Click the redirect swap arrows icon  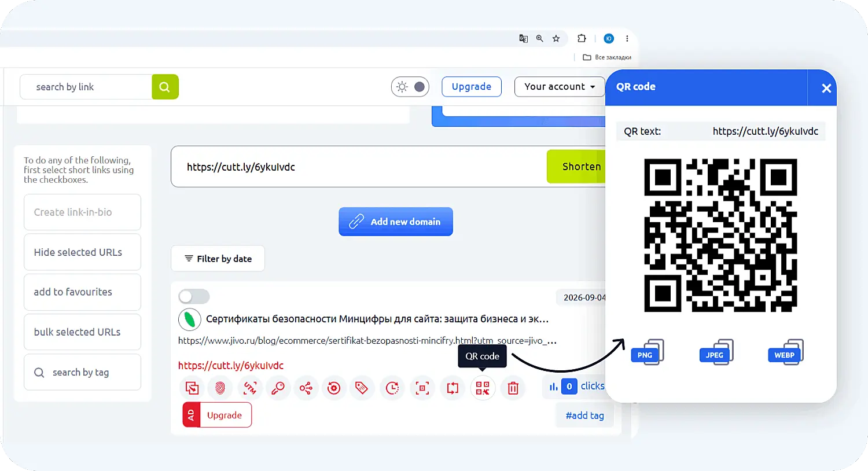pyautogui.click(x=453, y=388)
